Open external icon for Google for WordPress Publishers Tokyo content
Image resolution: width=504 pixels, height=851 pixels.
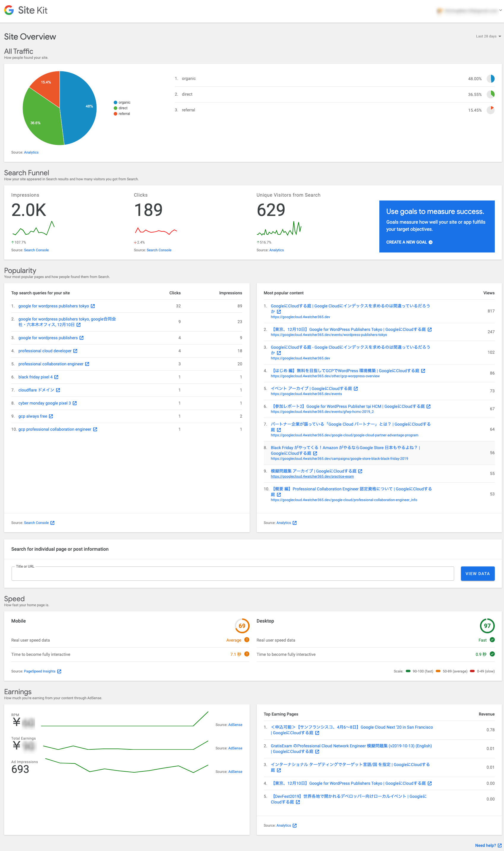click(429, 330)
